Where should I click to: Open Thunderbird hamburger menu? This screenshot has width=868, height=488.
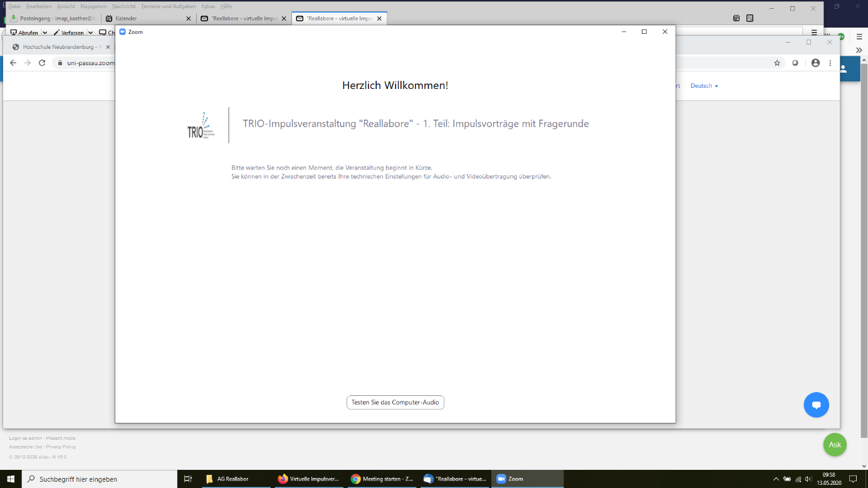(x=814, y=33)
